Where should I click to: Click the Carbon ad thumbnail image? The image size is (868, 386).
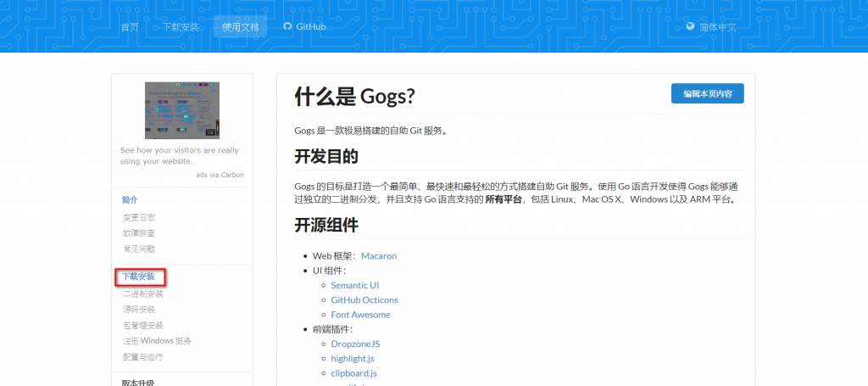click(182, 110)
